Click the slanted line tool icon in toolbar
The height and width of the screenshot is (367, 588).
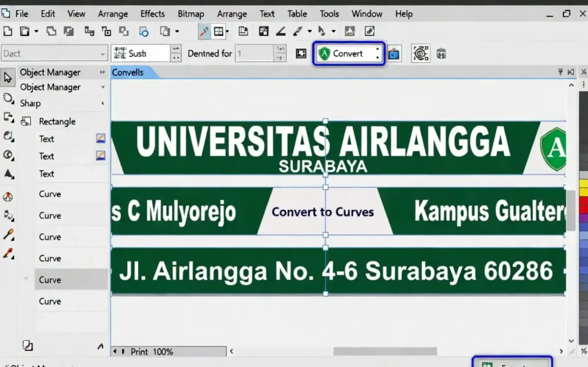280,32
